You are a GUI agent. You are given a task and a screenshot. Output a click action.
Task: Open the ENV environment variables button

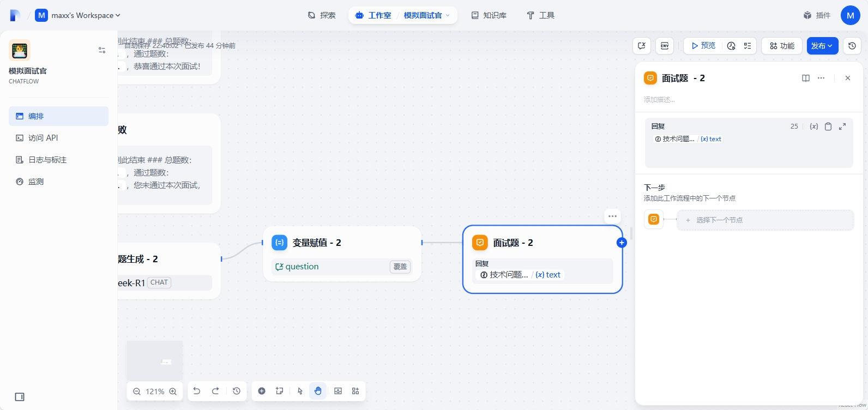pyautogui.click(x=665, y=46)
